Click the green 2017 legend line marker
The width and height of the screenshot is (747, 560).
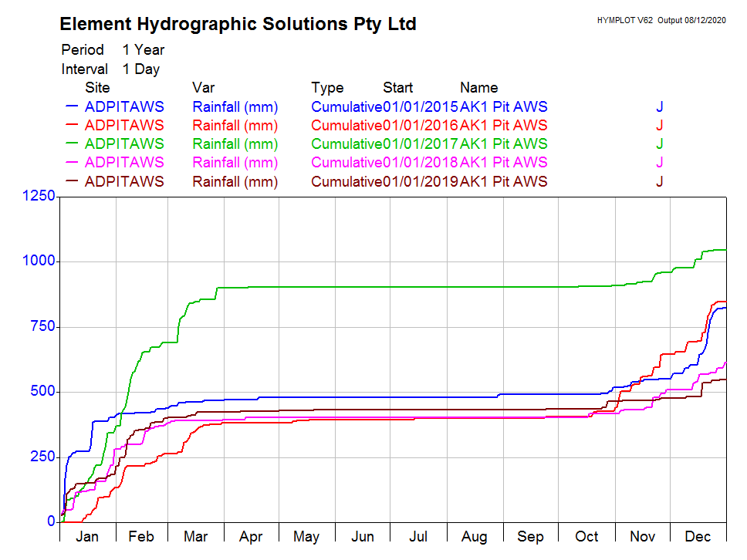(73, 143)
